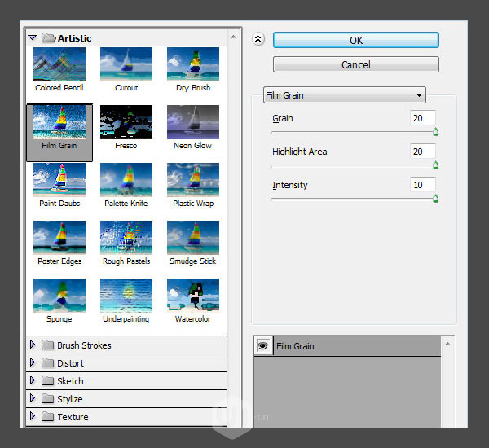Click the Brush Strokes folder icon

(x=48, y=345)
